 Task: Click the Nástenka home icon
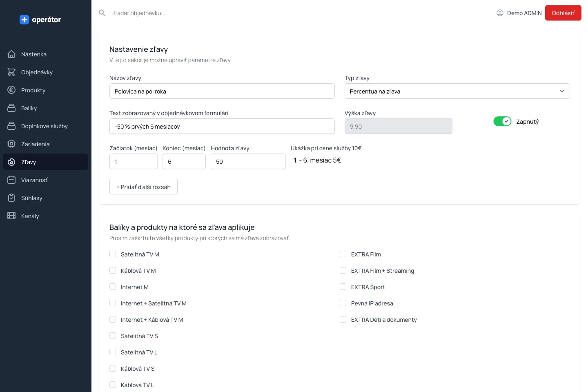[11, 54]
